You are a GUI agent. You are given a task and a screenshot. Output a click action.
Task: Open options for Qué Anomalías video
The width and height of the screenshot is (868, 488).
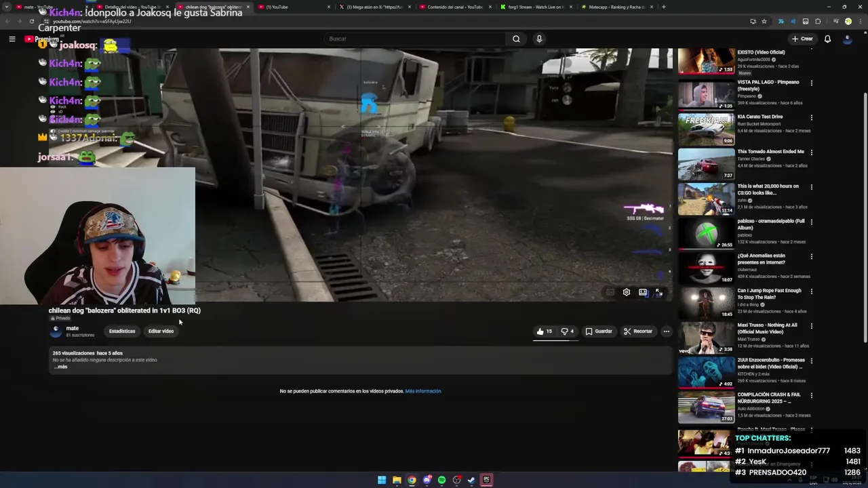point(811,256)
